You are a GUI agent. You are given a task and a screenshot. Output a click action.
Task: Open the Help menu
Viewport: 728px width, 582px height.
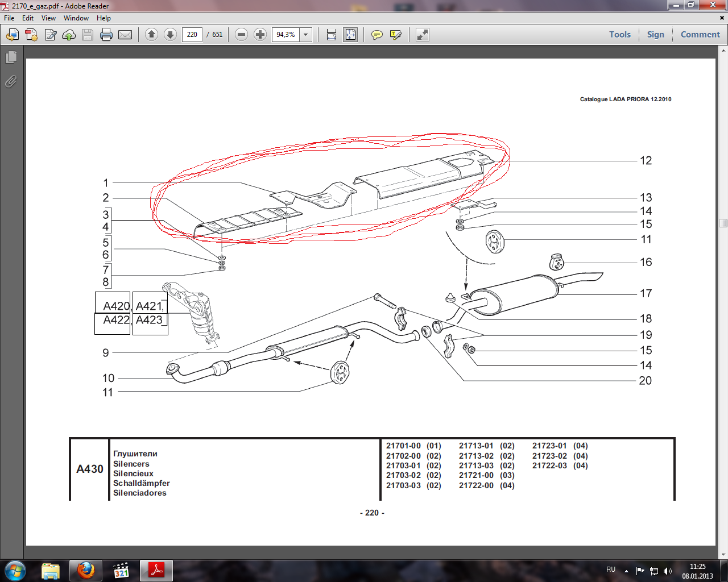pyautogui.click(x=104, y=18)
